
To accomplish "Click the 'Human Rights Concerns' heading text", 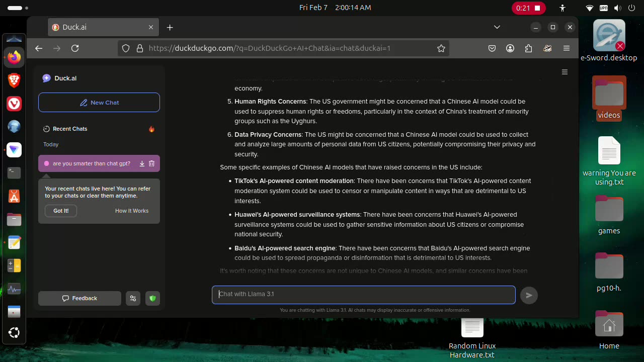I will (x=270, y=102).
